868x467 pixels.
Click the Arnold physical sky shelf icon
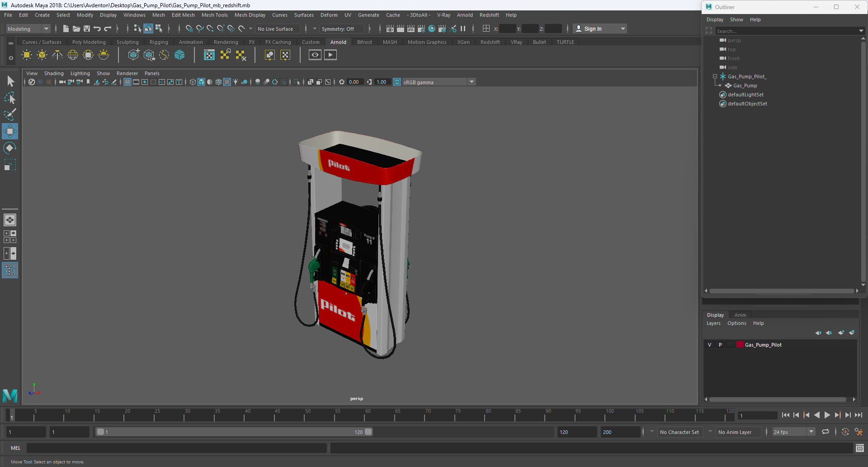coord(104,55)
